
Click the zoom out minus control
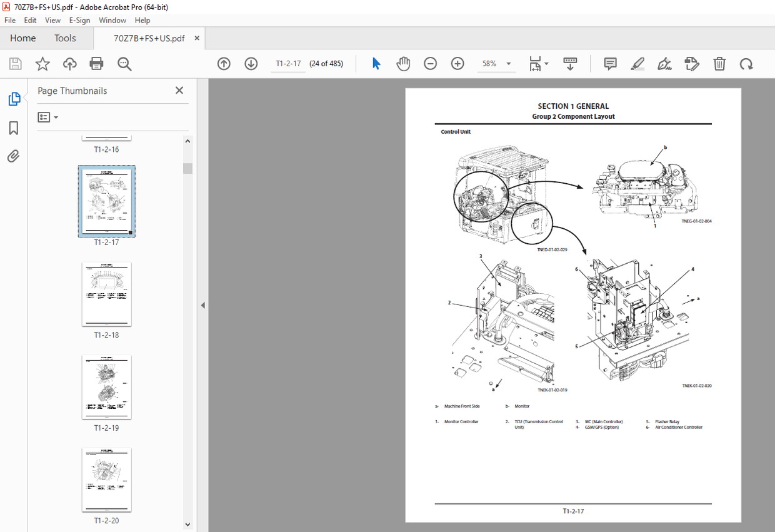pos(430,63)
